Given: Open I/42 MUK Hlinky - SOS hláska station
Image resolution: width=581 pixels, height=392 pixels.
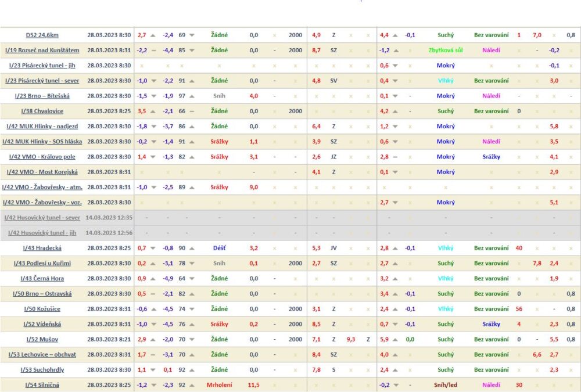Looking at the screenshot, I should coord(42,142).
